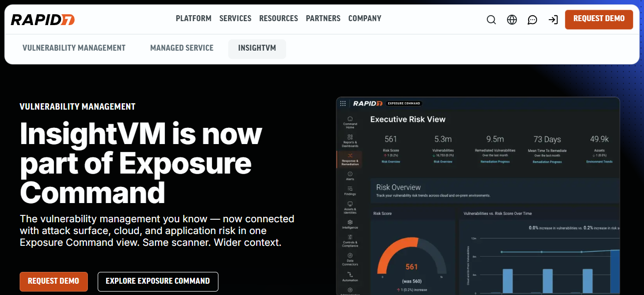Click the 5.3m vulnerabilities value
Viewport: 644px width, 295px height.
[x=443, y=139]
